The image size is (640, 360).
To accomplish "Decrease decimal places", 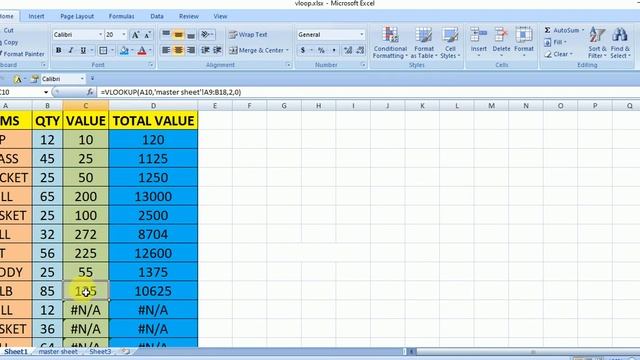I will [360, 50].
